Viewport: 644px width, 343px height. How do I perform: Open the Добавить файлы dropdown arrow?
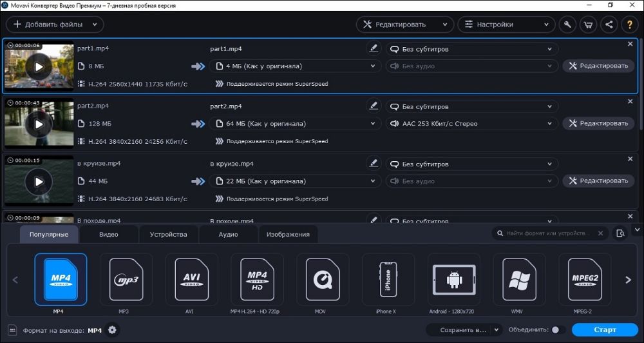point(95,24)
